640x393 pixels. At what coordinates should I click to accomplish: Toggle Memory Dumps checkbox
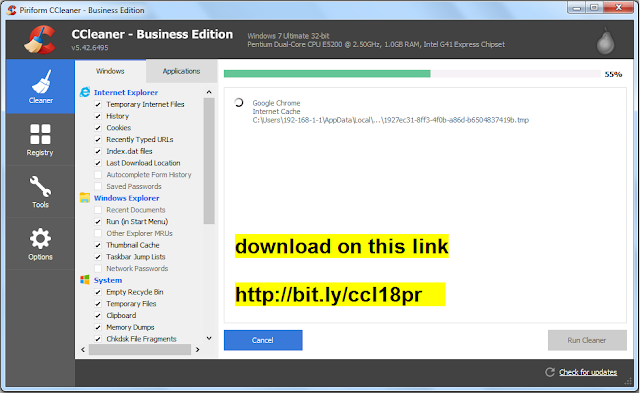tap(98, 327)
